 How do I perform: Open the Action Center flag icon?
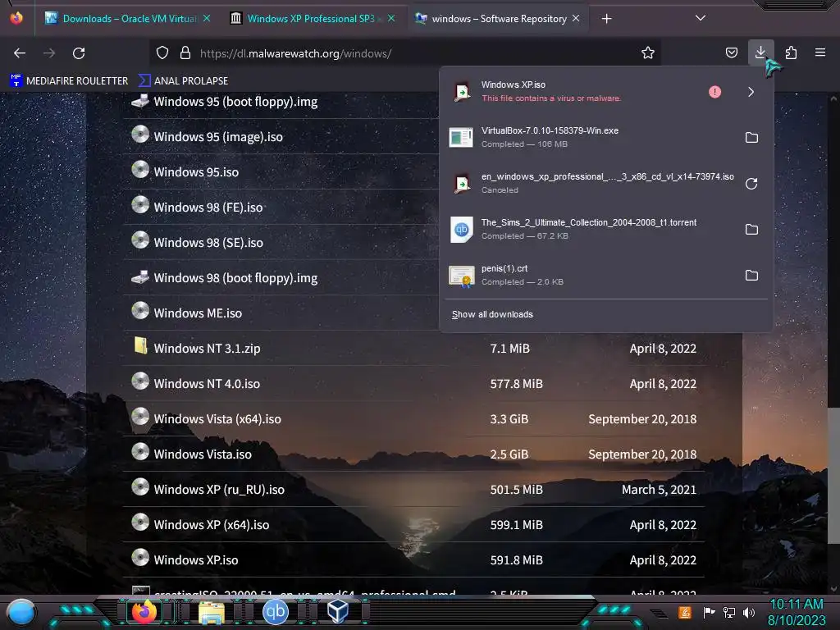pos(709,612)
